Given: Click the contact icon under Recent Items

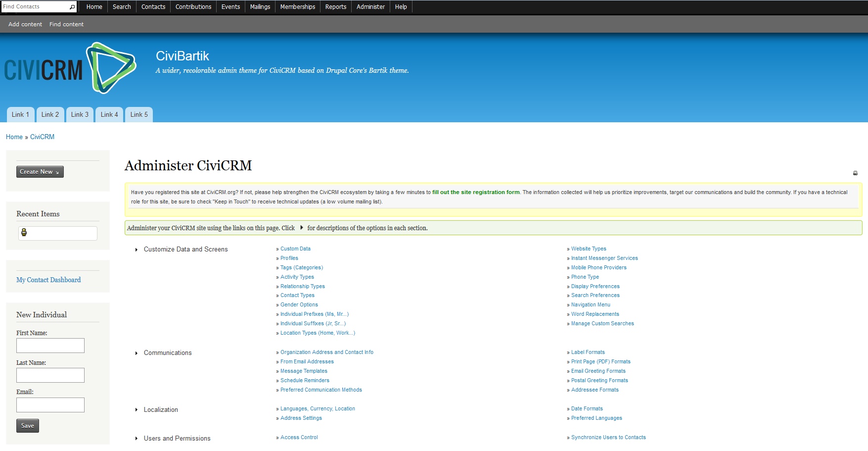Looking at the screenshot, I should [x=24, y=233].
